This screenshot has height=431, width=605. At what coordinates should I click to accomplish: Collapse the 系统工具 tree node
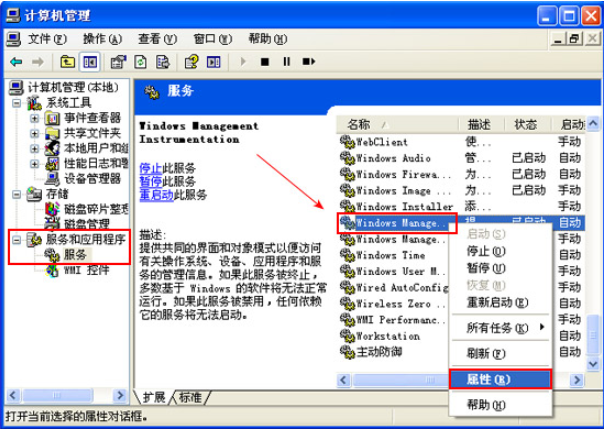[17, 103]
